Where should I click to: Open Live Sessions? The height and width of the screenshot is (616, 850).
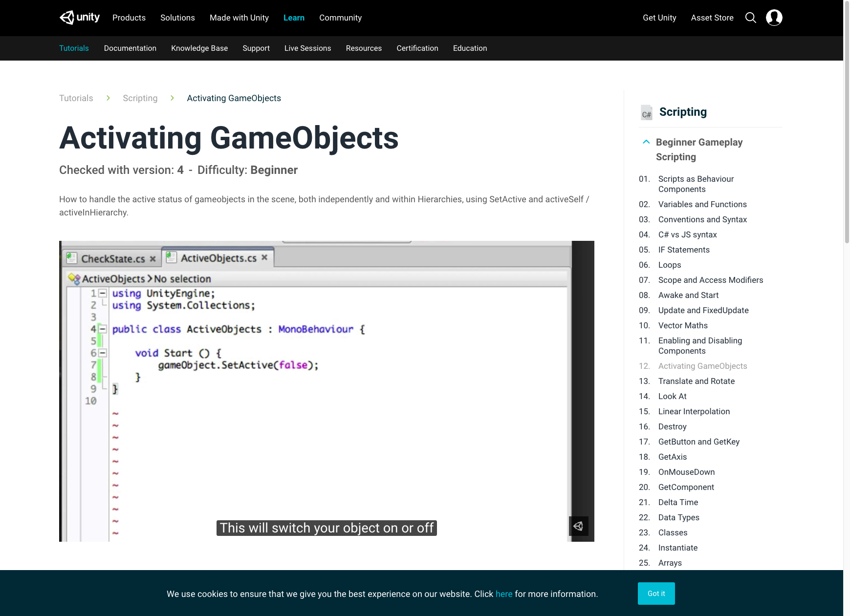pyautogui.click(x=307, y=48)
